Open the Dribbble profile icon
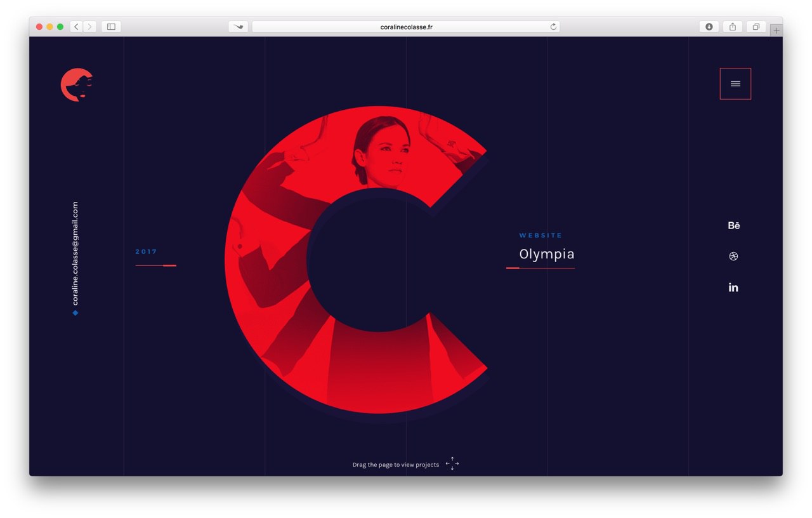This screenshot has width=812, height=518. coord(734,256)
